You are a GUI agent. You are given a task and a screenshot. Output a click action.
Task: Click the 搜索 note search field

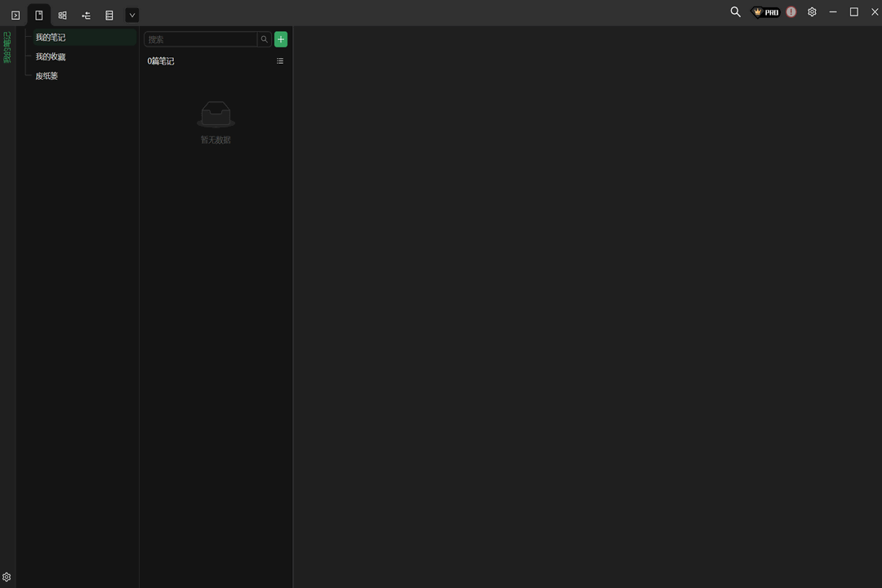[201, 39]
